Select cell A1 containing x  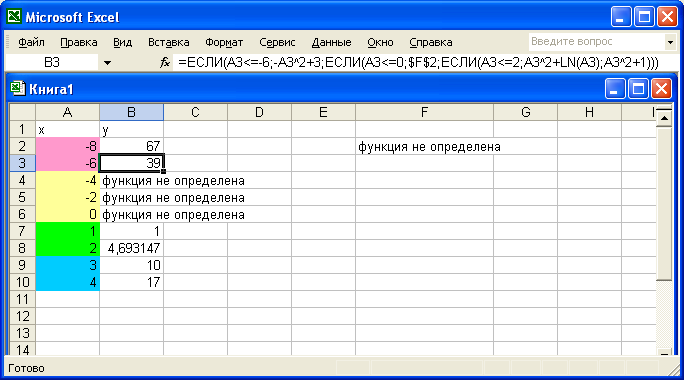(x=67, y=130)
